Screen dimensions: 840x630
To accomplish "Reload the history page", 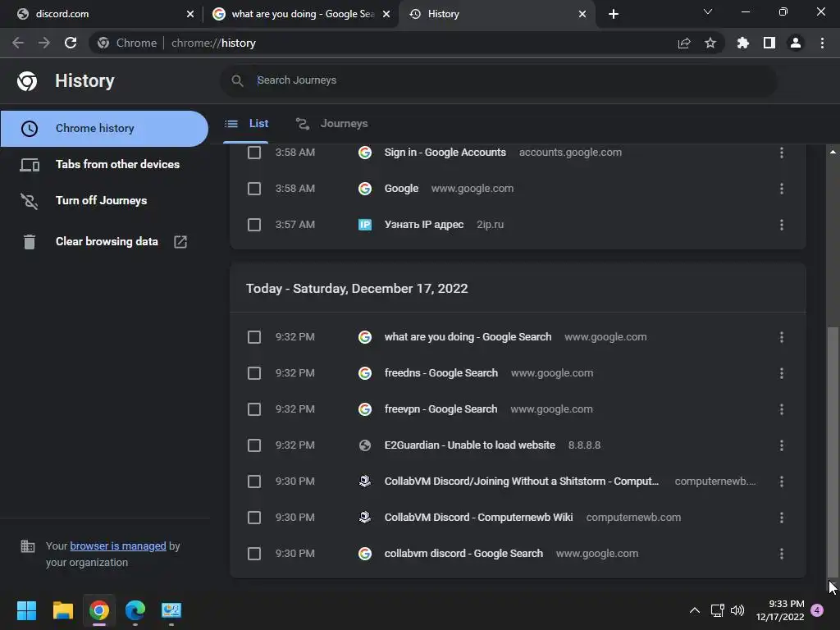I will tap(71, 43).
